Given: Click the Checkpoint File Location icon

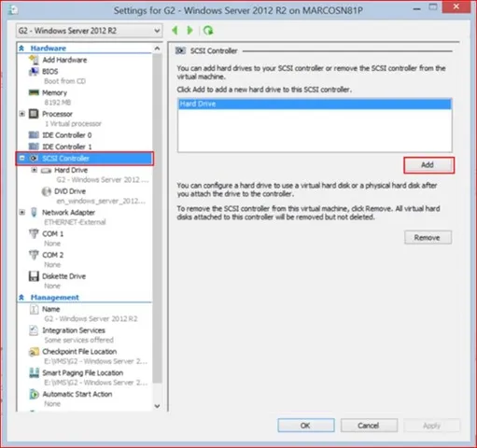Looking at the screenshot, I should click(x=34, y=352).
